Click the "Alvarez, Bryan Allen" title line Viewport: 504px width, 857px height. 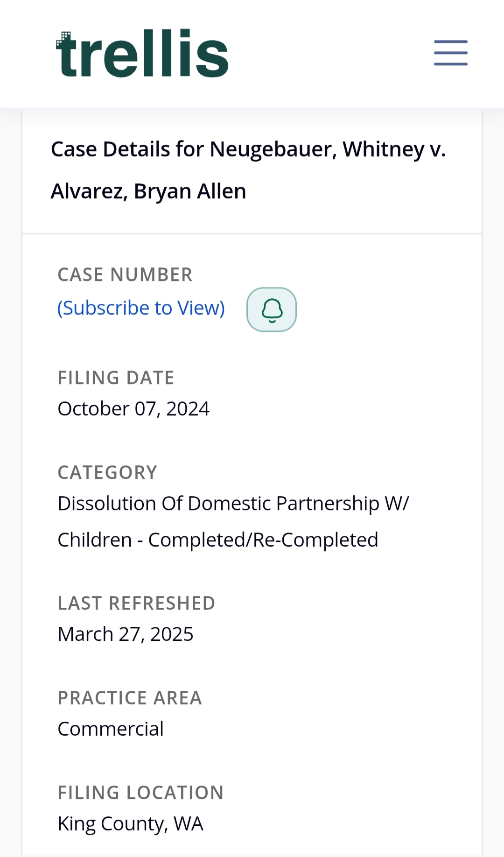pyautogui.click(x=148, y=191)
